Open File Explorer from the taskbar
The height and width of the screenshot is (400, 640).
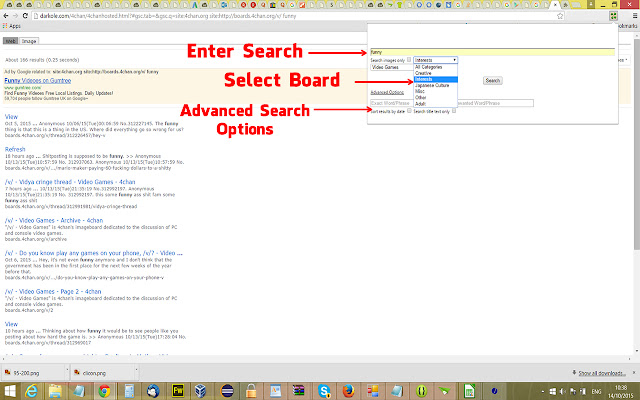[x=55, y=391]
